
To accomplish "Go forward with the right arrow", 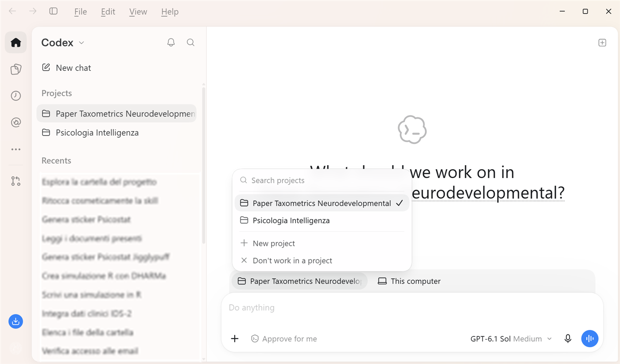I will coord(33,11).
